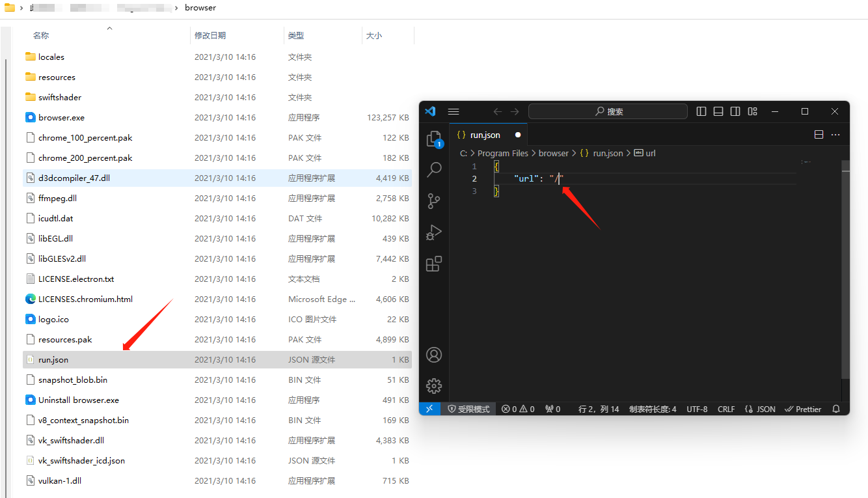
Task: Open the Run and Debug view
Action: click(434, 232)
